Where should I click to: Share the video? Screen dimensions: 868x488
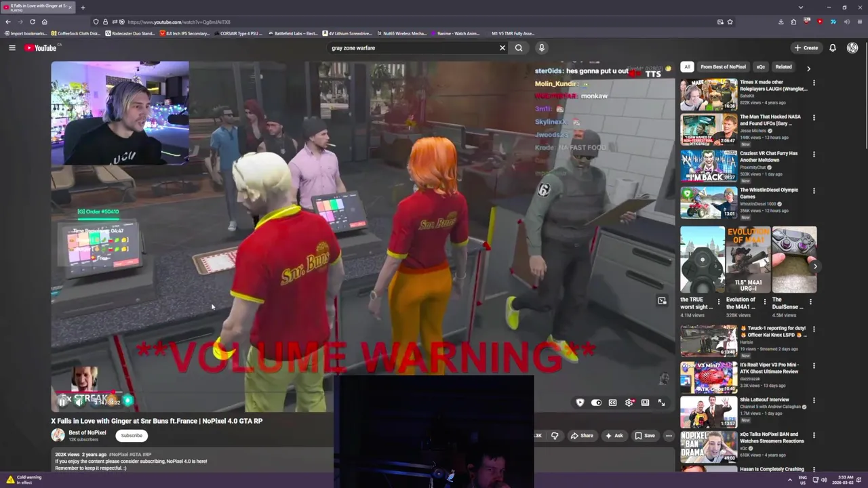click(x=582, y=436)
